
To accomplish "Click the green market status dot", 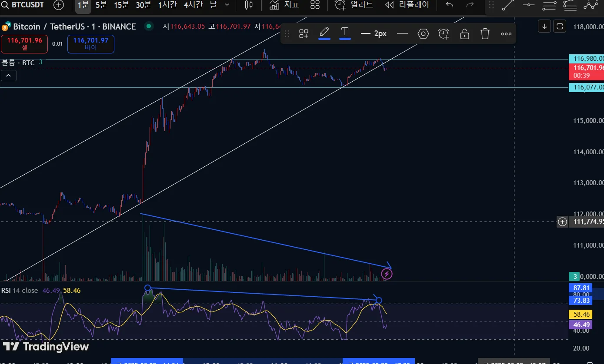I will click(149, 26).
